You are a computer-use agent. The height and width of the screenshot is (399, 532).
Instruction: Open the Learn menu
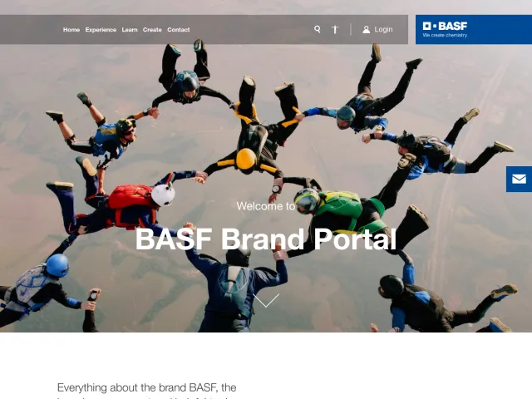pyautogui.click(x=130, y=30)
